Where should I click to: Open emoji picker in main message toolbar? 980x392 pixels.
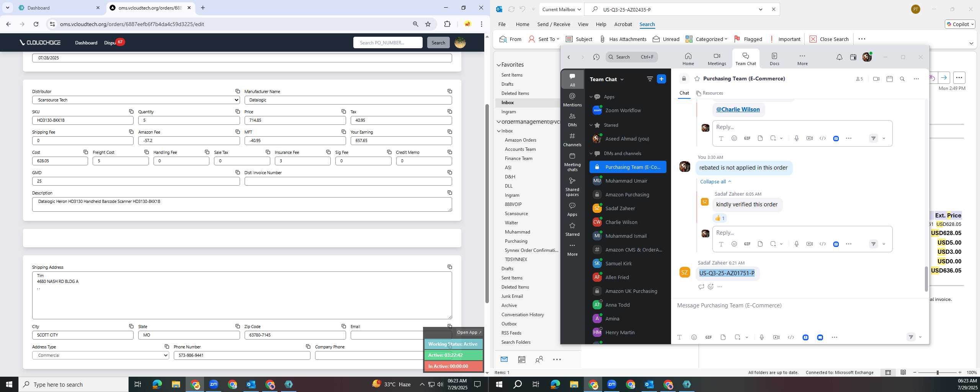(x=694, y=337)
